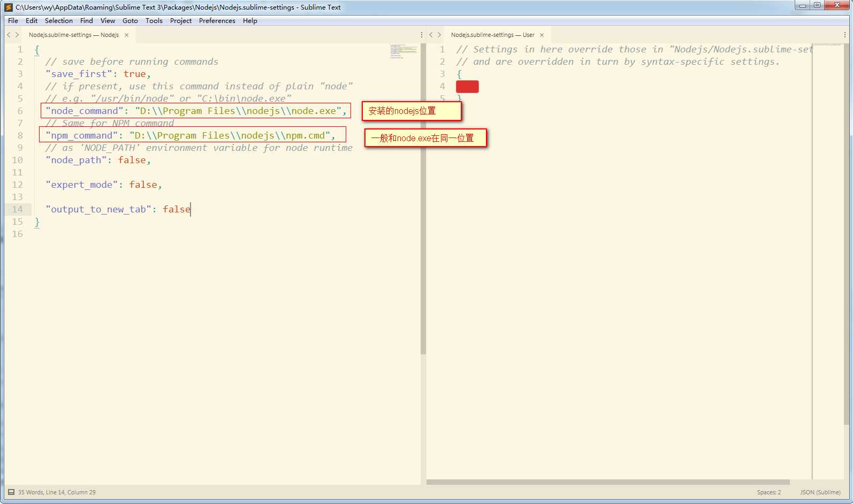This screenshot has width=853, height=504.
Task: Go to next tab in left pane
Action: click(17, 35)
